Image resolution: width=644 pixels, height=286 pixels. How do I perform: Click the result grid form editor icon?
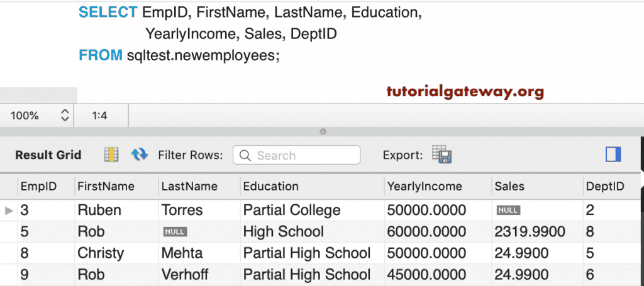tap(111, 155)
